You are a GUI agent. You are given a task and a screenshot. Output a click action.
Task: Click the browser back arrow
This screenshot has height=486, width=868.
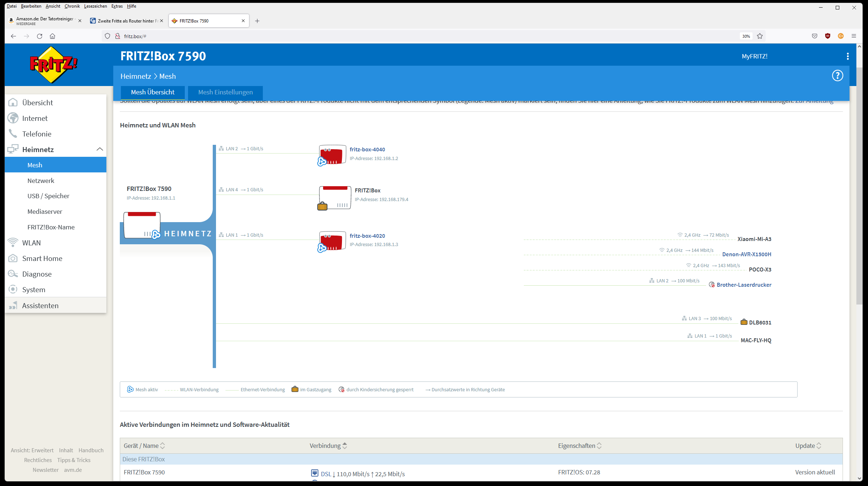[x=13, y=36]
